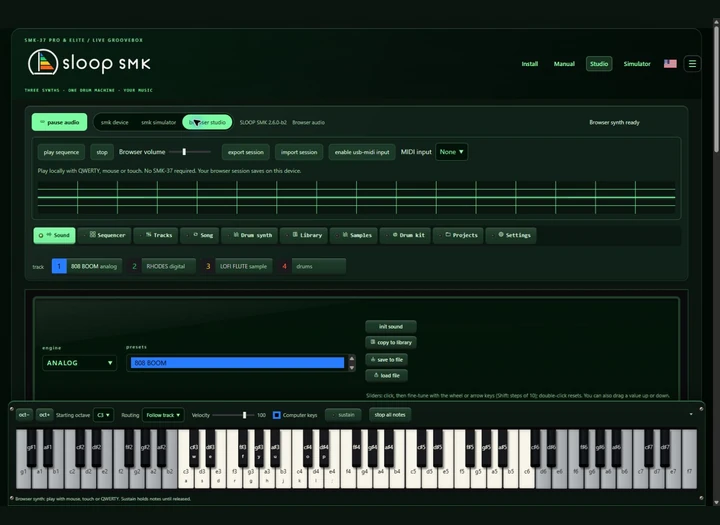Select track number 2 badge
The height and width of the screenshot is (525, 720).
coord(134,266)
